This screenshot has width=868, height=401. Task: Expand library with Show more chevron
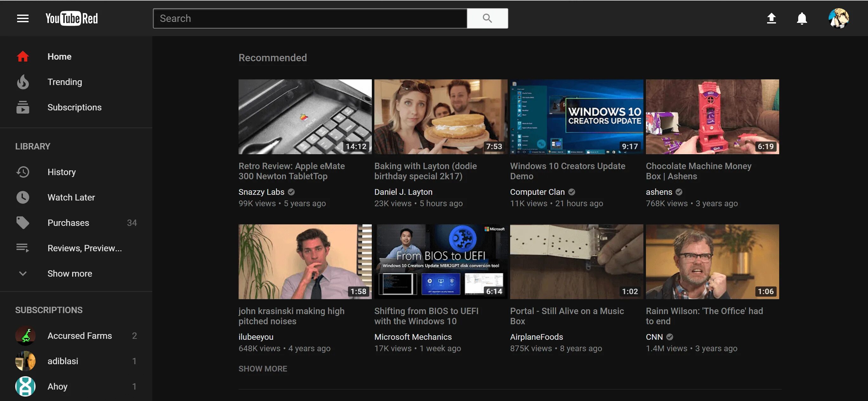(x=23, y=273)
